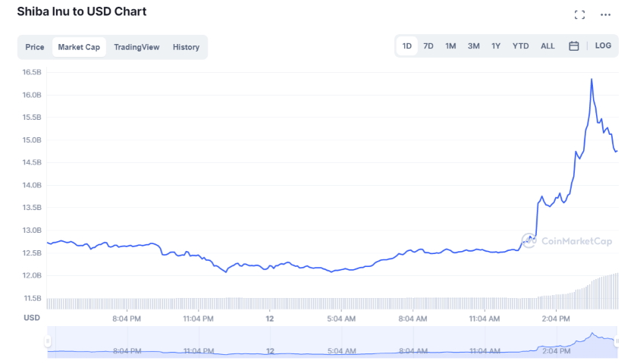Click the 15.0B y-axis label

point(32,140)
